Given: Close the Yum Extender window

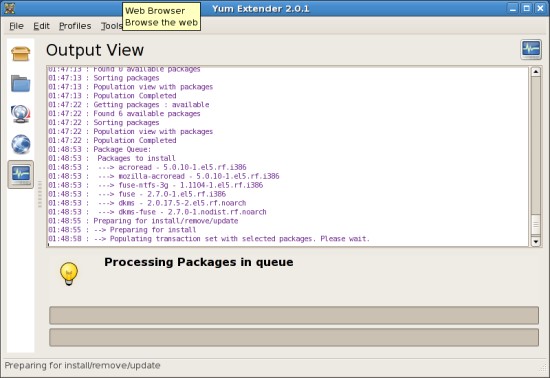Looking at the screenshot, I should 540,8.
